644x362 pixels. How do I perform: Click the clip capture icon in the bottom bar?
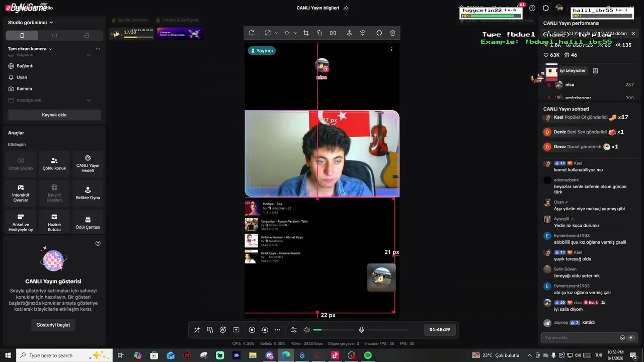pyautogui.click(x=236, y=330)
